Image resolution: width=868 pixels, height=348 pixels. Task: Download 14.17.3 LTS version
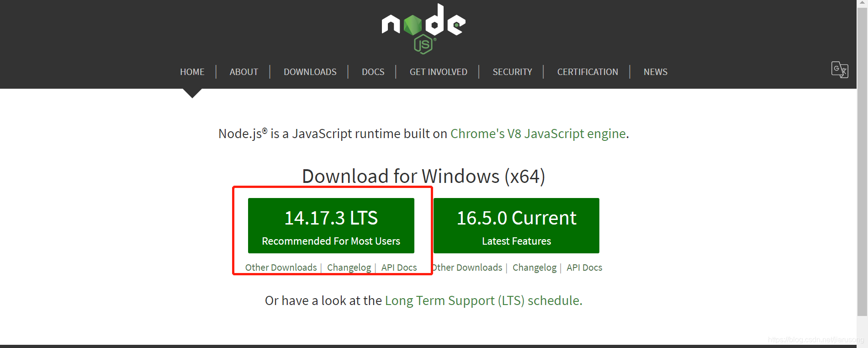point(331,225)
